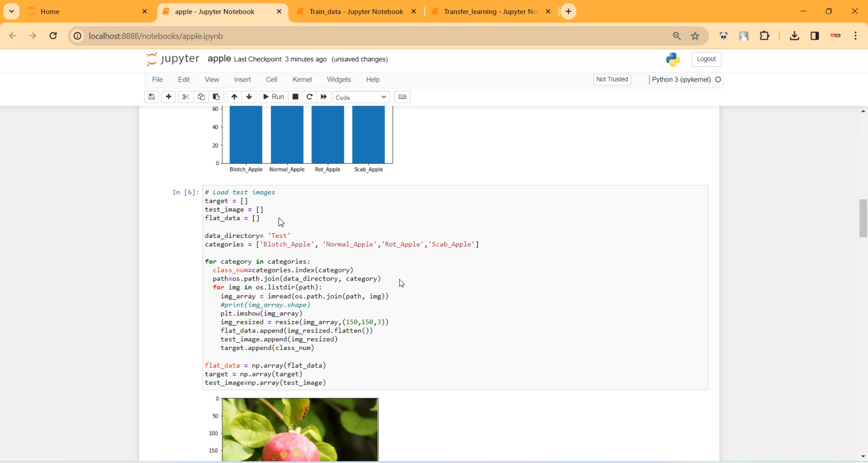This screenshot has height=463, width=868.
Task: Paste cell below with paste icon
Action: (217, 97)
